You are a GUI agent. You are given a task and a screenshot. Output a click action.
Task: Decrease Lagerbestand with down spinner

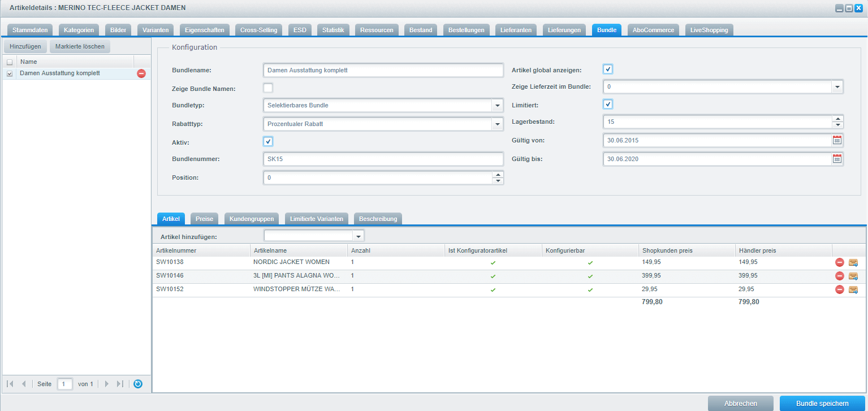click(x=837, y=125)
